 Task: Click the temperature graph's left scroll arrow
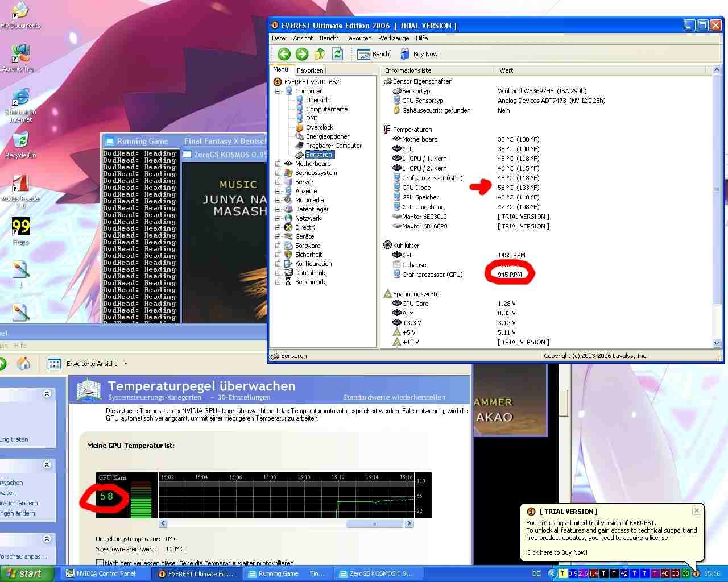163,524
